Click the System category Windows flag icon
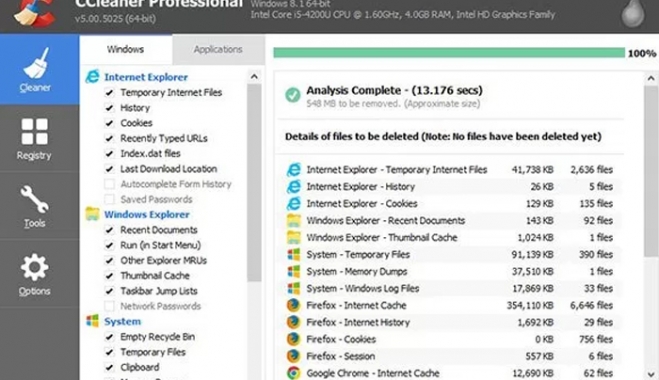Viewport: 659px width, 380px height. pos(92,321)
